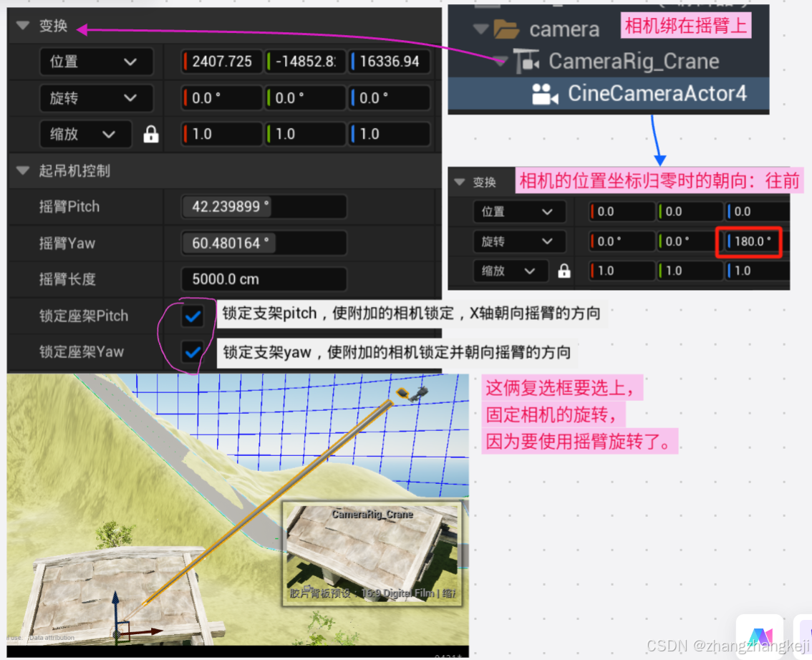Toggle the 锁定座架Pitch checkbox
The height and width of the screenshot is (660, 812).
[192, 315]
